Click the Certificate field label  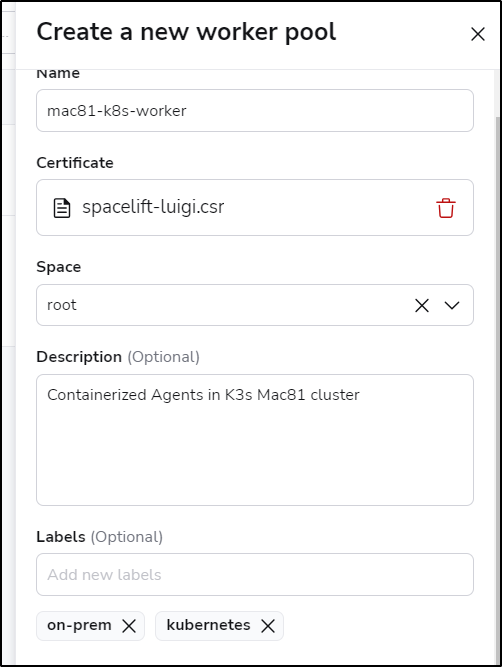(75, 162)
